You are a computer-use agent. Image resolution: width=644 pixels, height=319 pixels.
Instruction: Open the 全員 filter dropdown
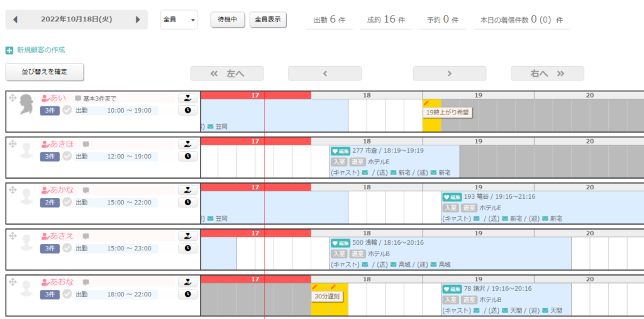179,20
